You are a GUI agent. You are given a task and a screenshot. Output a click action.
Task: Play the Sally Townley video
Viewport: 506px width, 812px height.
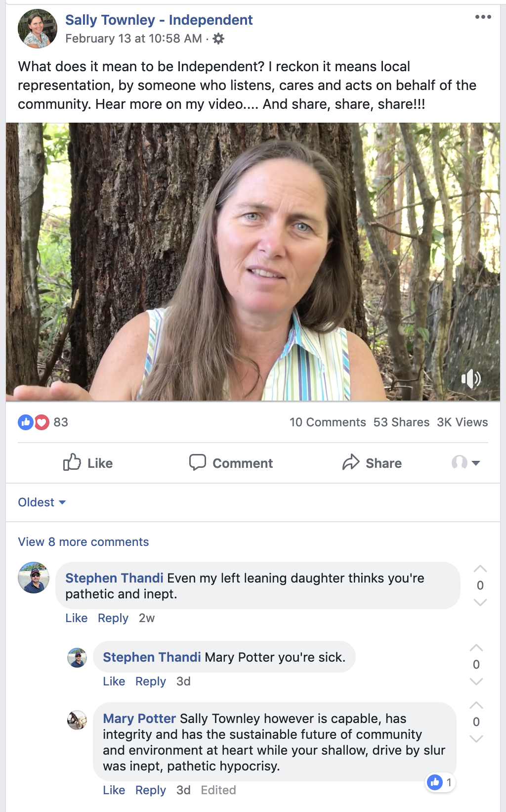coord(253,262)
